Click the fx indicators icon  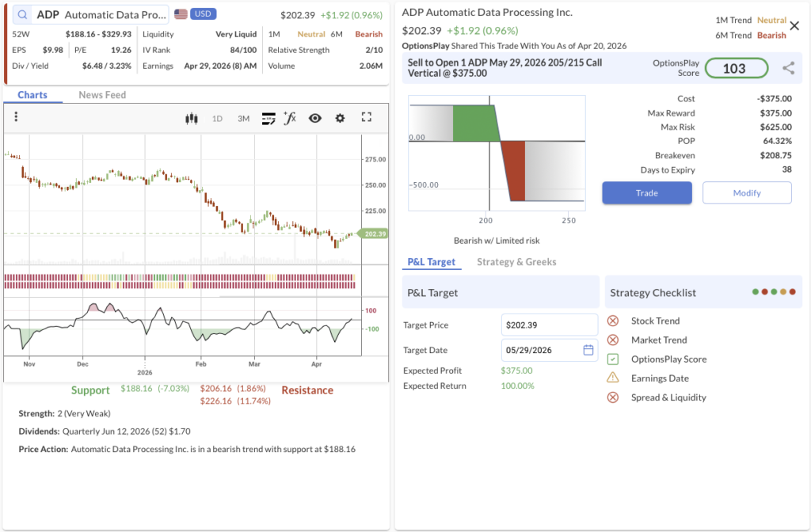click(x=290, y=118)
